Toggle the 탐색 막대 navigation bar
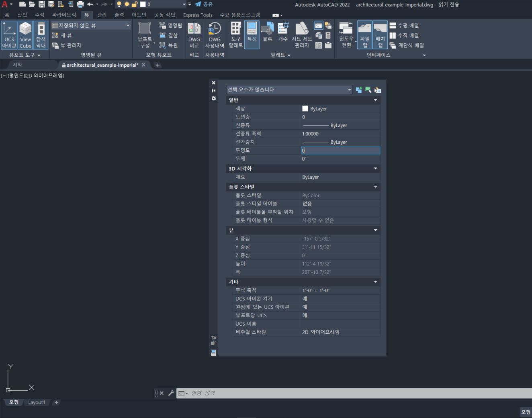This screenshot has width=532, height=418. tap(41, 35)
